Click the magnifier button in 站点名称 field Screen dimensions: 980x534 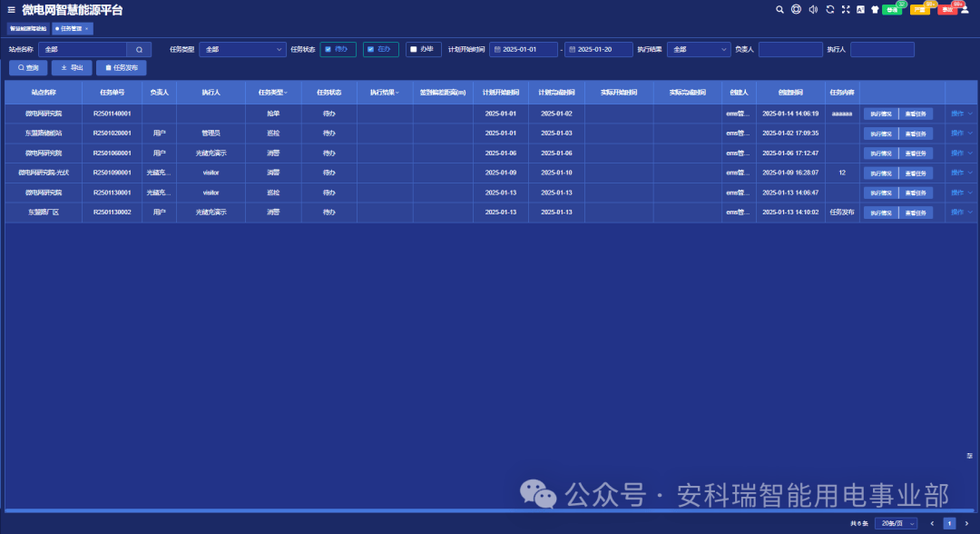point(139,49)
